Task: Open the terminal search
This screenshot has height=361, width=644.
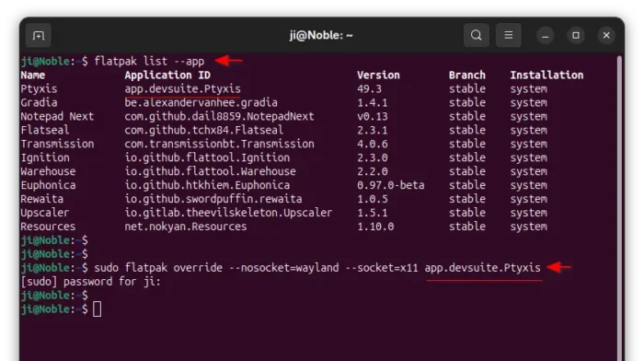Action: pyautogui.click(x=476, y=35)
